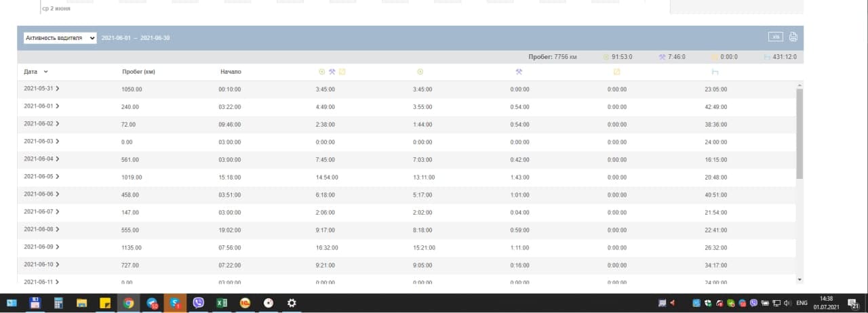The height and width of the screenshot is (313, 868).
Task: Expand the 2021-06-09 row
Action: point(58,247)
